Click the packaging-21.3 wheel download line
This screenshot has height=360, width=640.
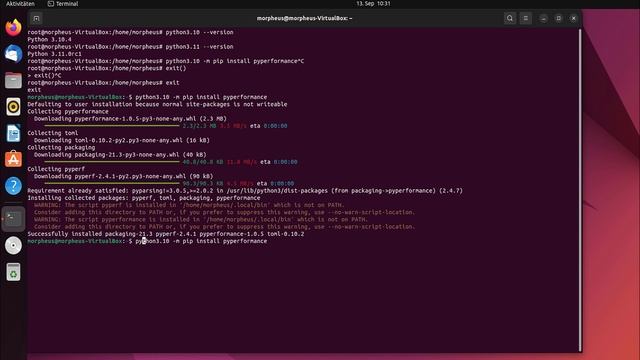pyautogui.click(x=120, y=155)
